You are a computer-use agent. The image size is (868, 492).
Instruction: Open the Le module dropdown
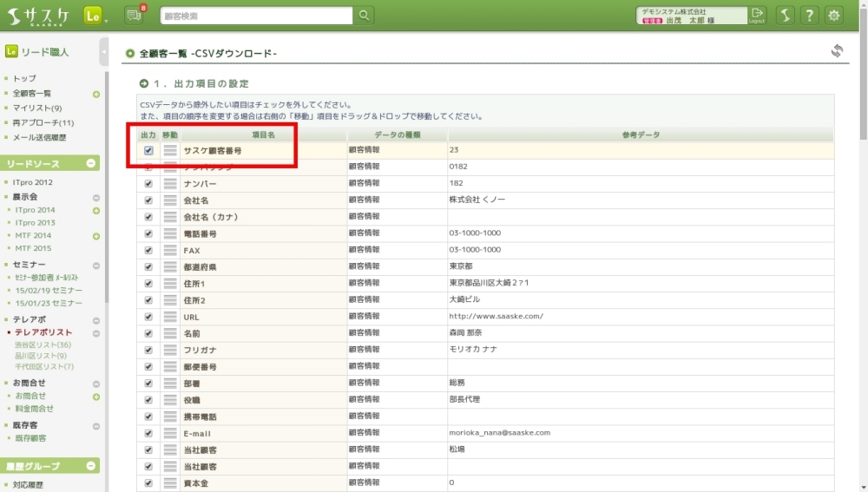tap(95, 16)
